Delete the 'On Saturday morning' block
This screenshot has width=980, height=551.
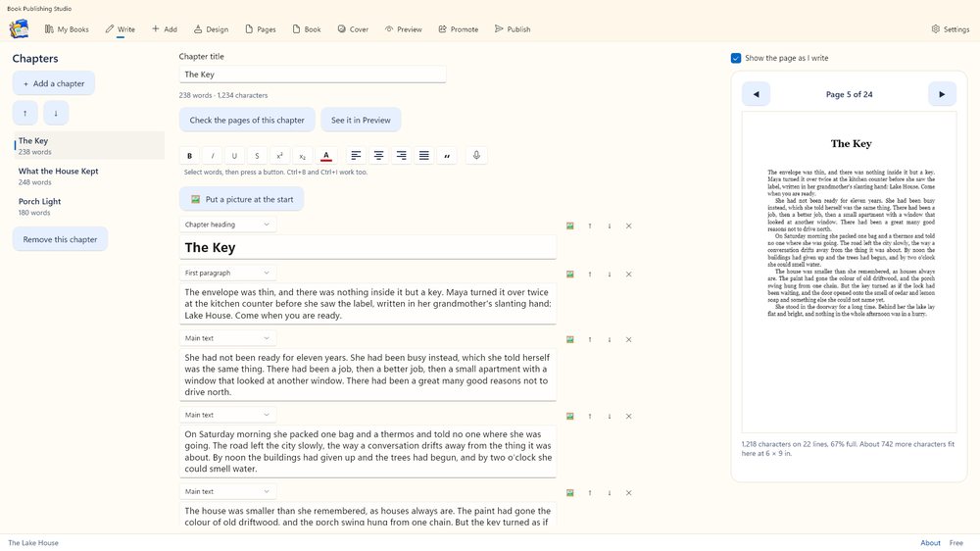(x=629, y=416)
